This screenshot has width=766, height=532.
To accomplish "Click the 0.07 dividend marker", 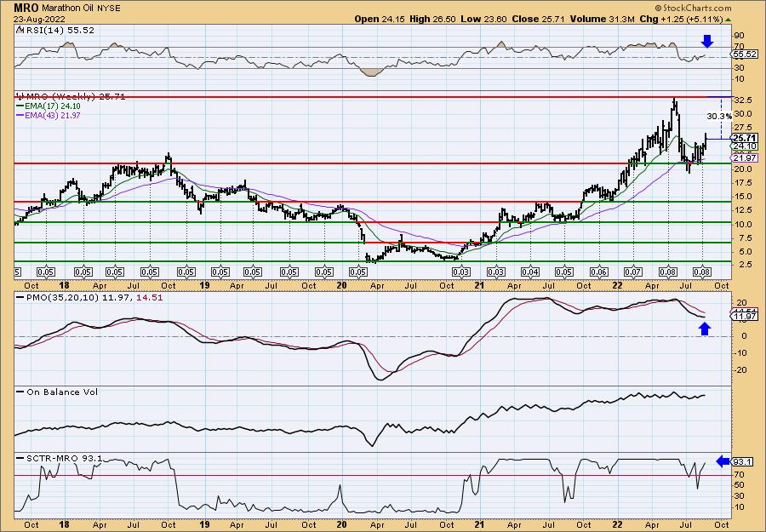I will click(x=633, y=272).
